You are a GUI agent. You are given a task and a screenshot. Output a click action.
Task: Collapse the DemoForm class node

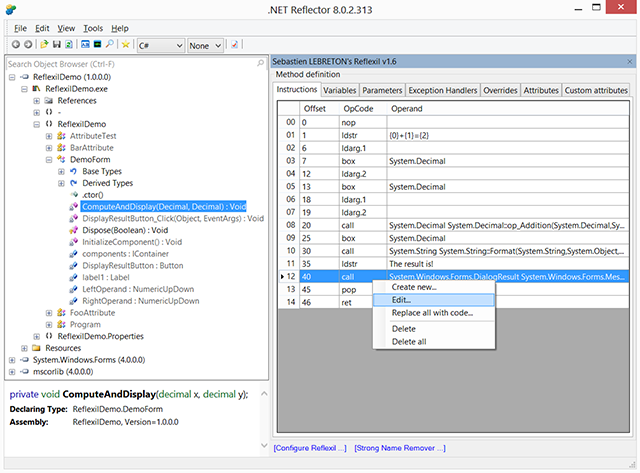point(49,160)
